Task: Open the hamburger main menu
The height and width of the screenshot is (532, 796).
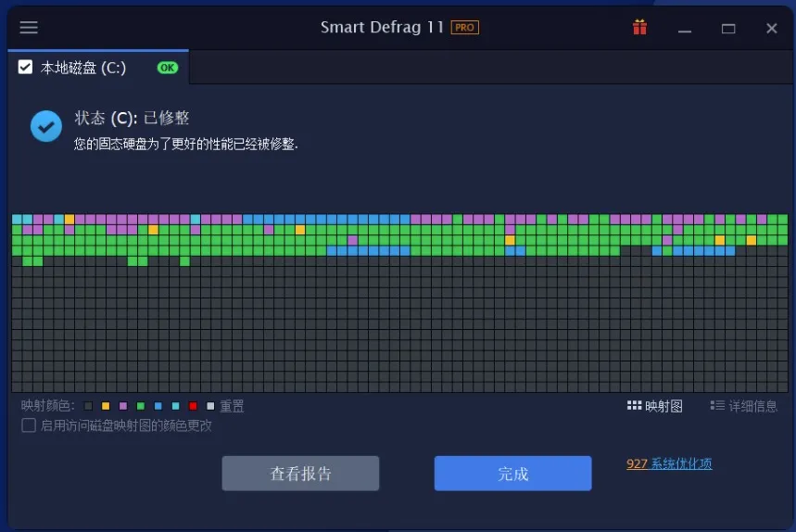Action: point(29,28)
